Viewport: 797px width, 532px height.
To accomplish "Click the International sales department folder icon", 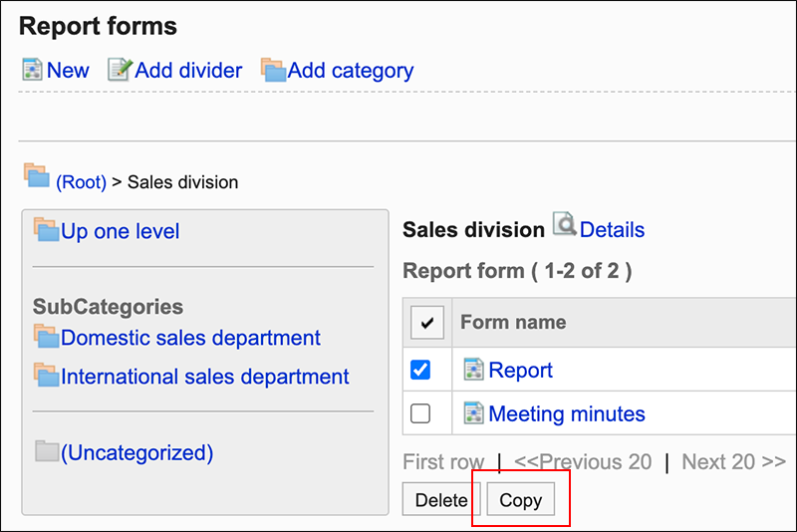I will (47, 375).
